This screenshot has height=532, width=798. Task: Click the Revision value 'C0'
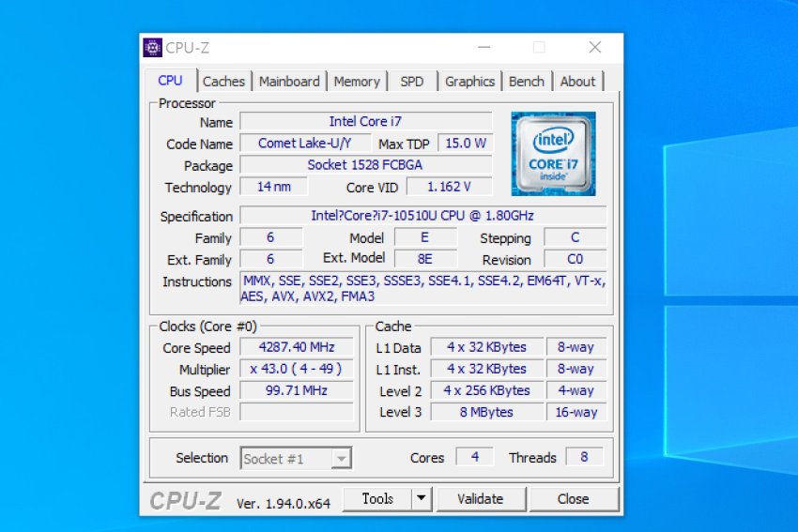pos(575,259)
